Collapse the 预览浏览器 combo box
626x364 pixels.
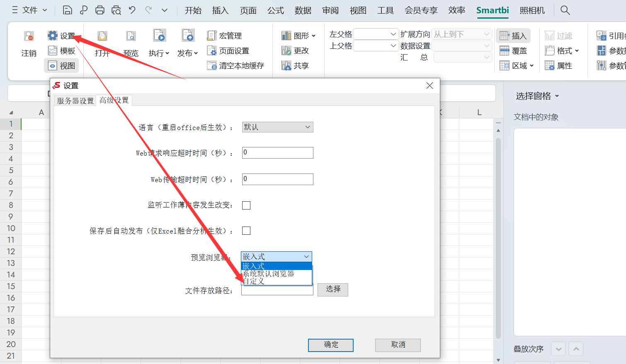click(x=277, y=257)
